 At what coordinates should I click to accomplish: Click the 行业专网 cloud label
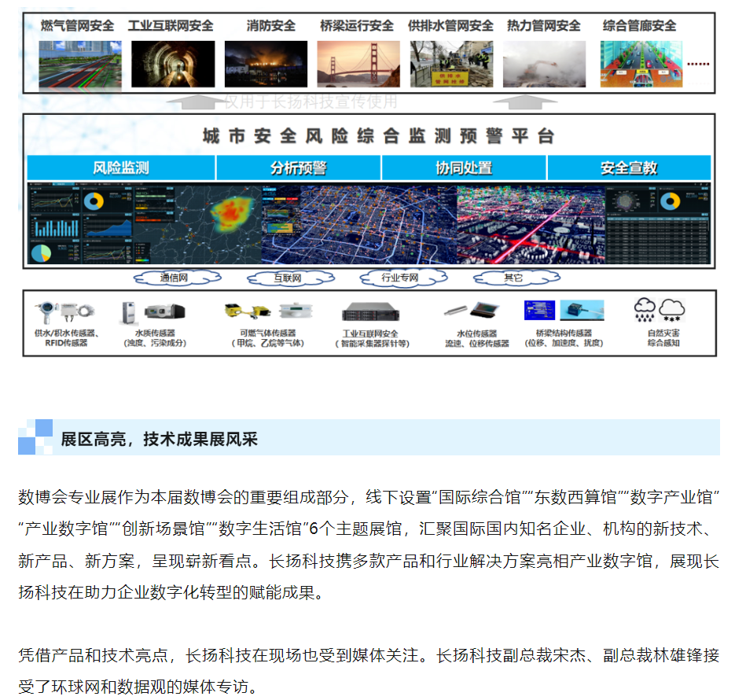coord(399,278)
